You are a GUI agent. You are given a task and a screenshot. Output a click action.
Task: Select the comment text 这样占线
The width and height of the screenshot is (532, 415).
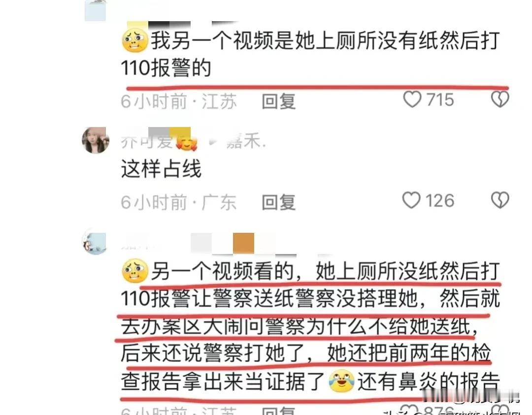coord(161,168)
